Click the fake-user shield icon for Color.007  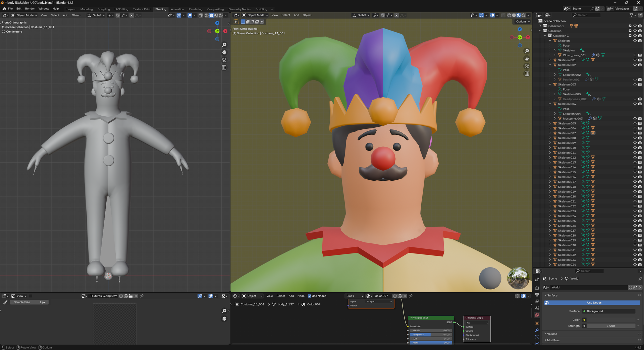point(395,296)
